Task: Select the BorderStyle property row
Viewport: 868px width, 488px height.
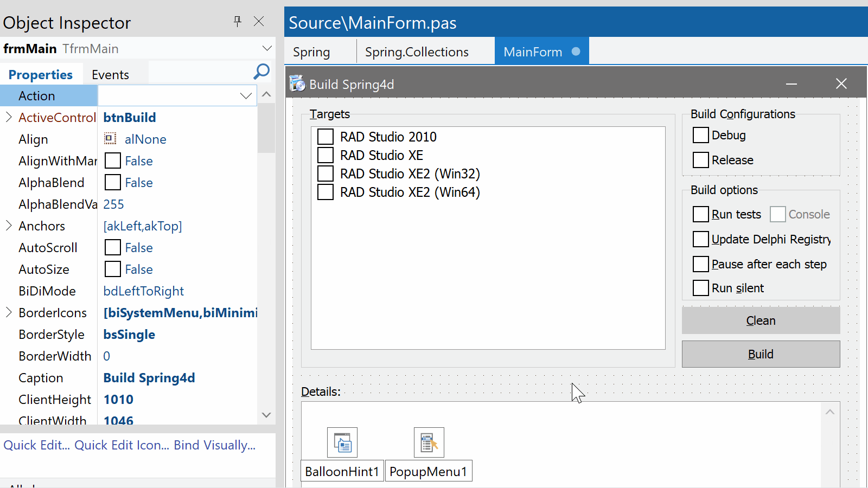Action: (129, 334)
